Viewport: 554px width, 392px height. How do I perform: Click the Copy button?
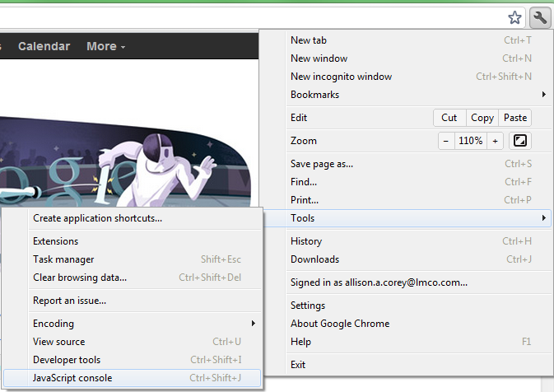coord(482,118)
